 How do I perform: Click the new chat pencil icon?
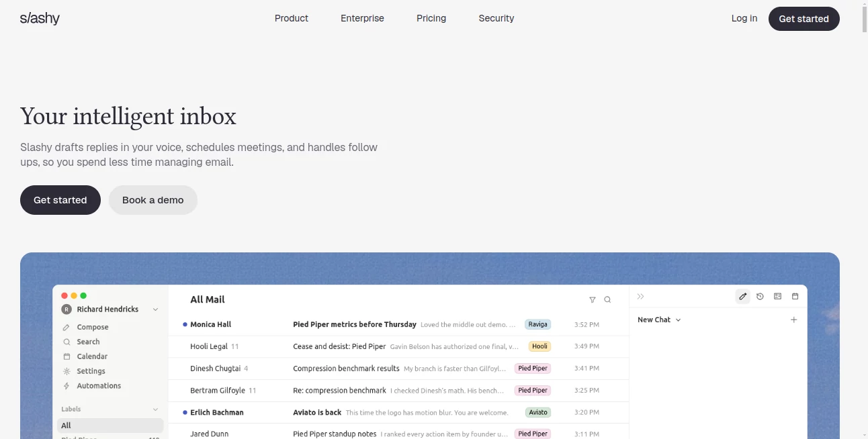click(742, 297)
